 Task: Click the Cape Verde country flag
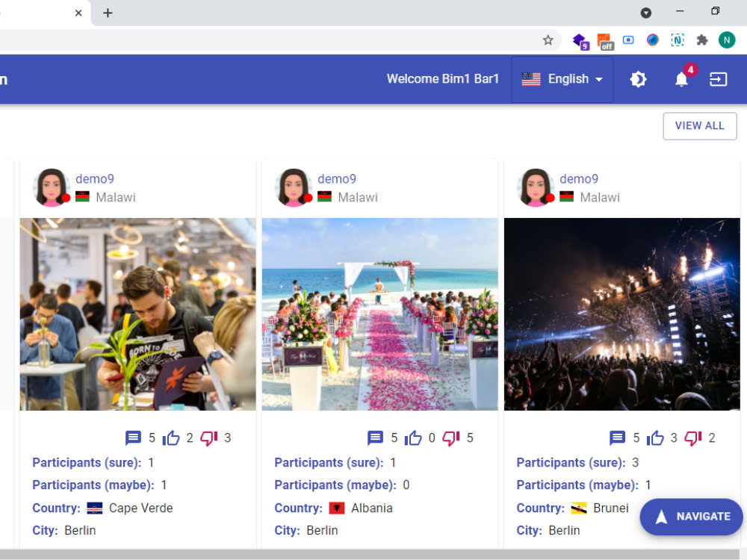(x=95, y=508)
